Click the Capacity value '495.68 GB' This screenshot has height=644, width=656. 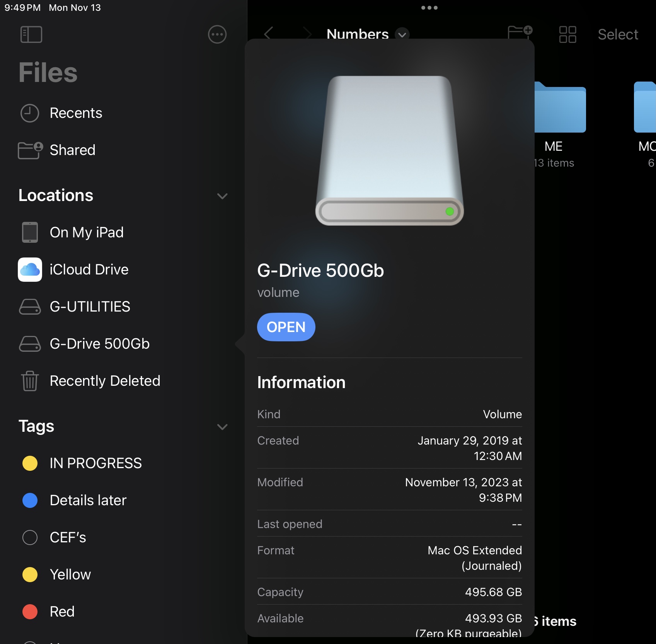493,592
